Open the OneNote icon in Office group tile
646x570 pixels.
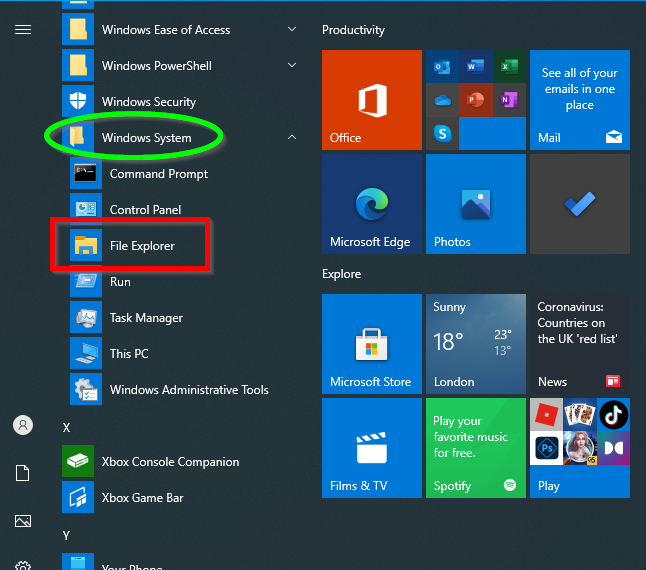[509, 100]
